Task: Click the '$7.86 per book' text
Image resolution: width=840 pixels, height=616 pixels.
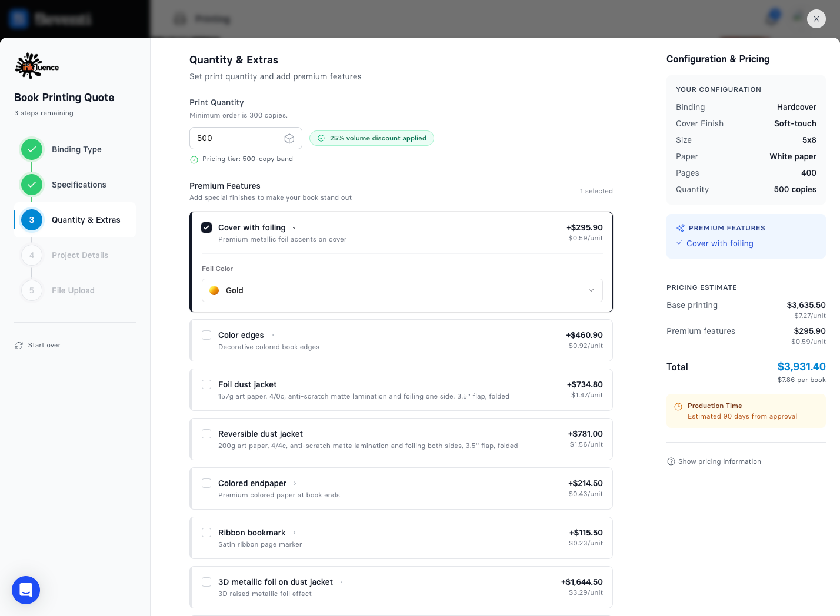Action: pyautogui.click(x=802, y=380)
